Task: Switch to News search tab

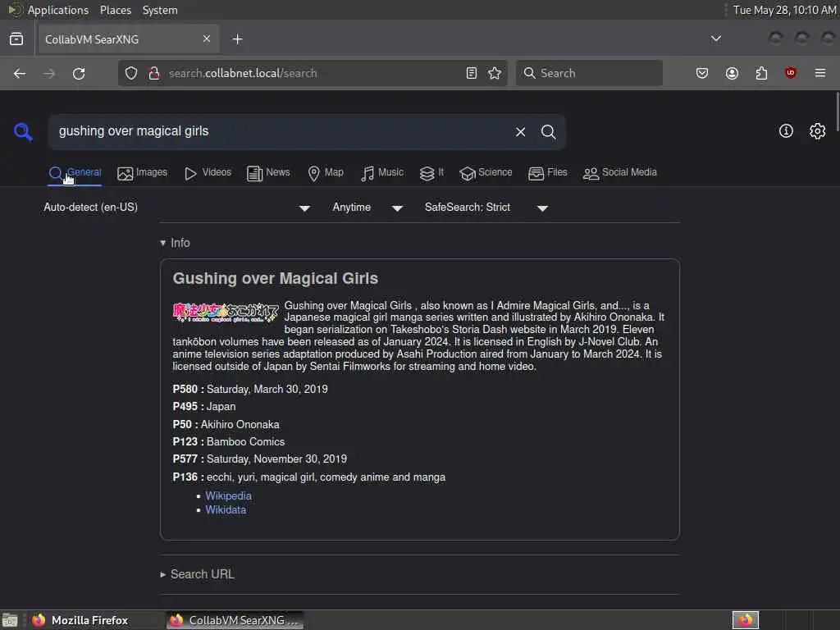Action: 268,173
